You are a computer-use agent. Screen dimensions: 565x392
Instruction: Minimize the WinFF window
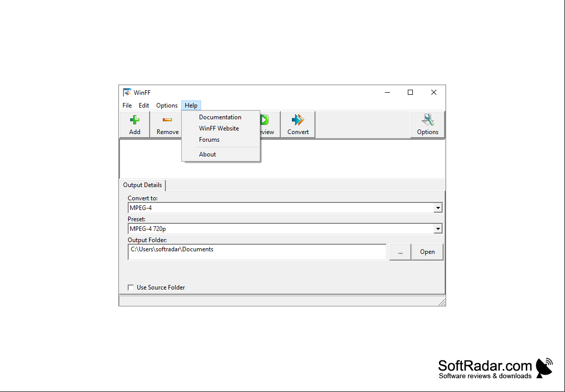pyautogui.click(x=387, y=92)
